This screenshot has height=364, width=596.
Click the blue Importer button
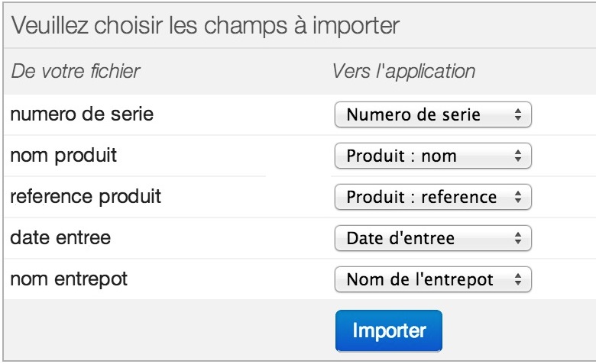[389, 331]
